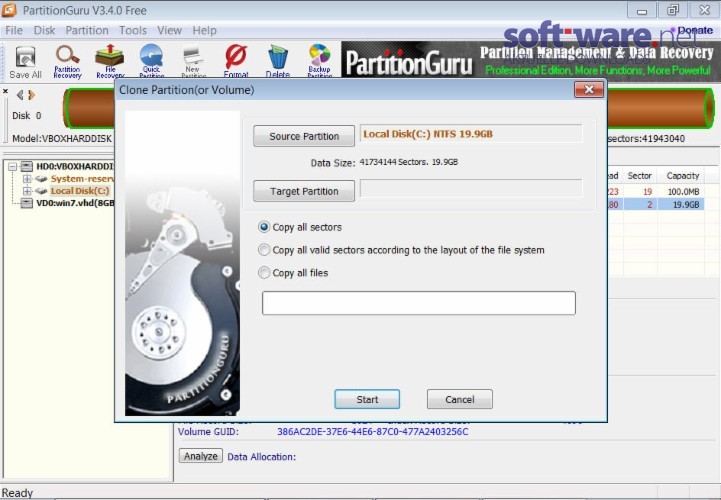
Task: Start the partition clone
Action: tap(367, 399)
